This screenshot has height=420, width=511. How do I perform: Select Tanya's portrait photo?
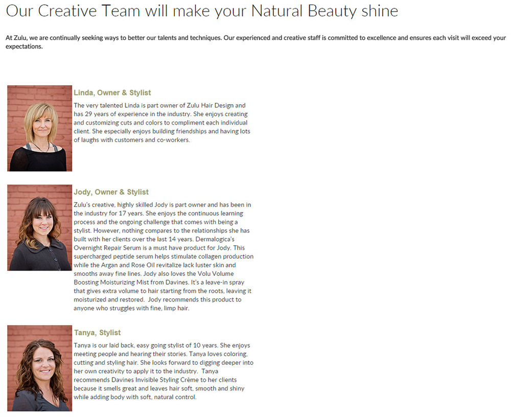tap(39, 368)
